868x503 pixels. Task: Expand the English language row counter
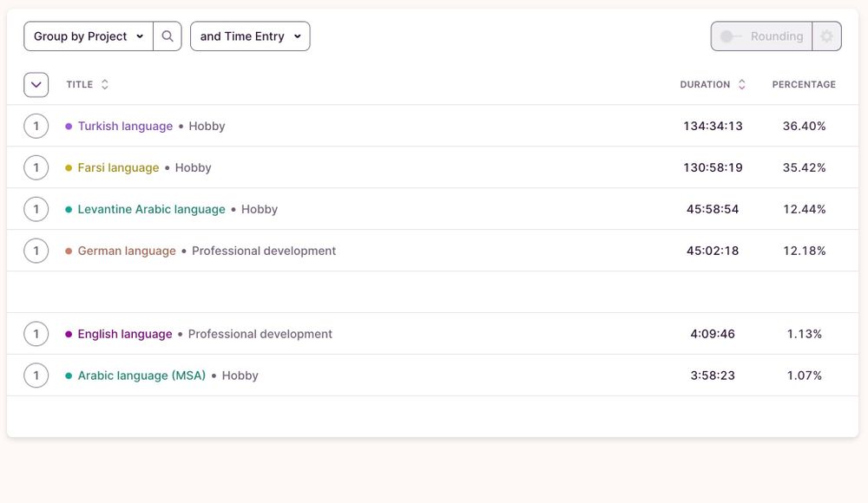[36, 334]
